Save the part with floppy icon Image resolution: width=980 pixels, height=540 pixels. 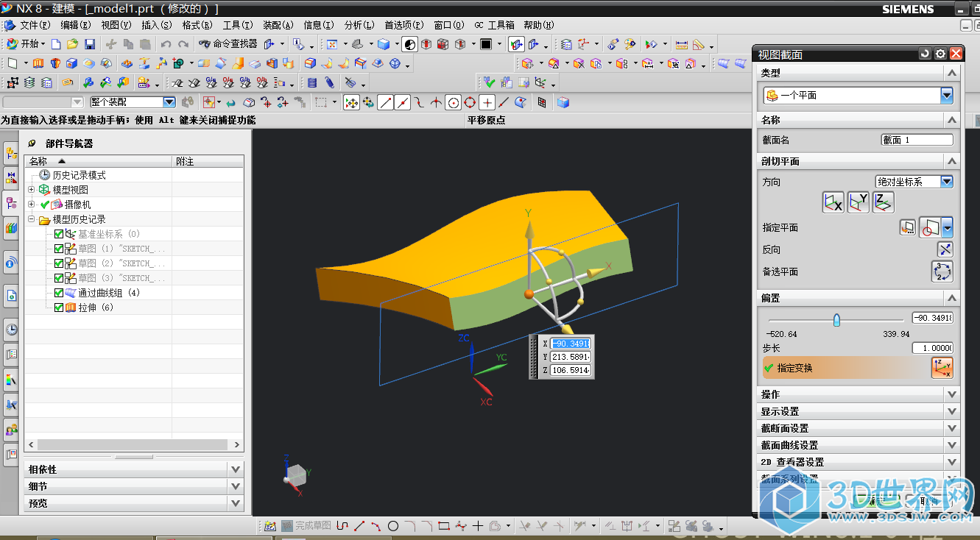tap(90, 44)
